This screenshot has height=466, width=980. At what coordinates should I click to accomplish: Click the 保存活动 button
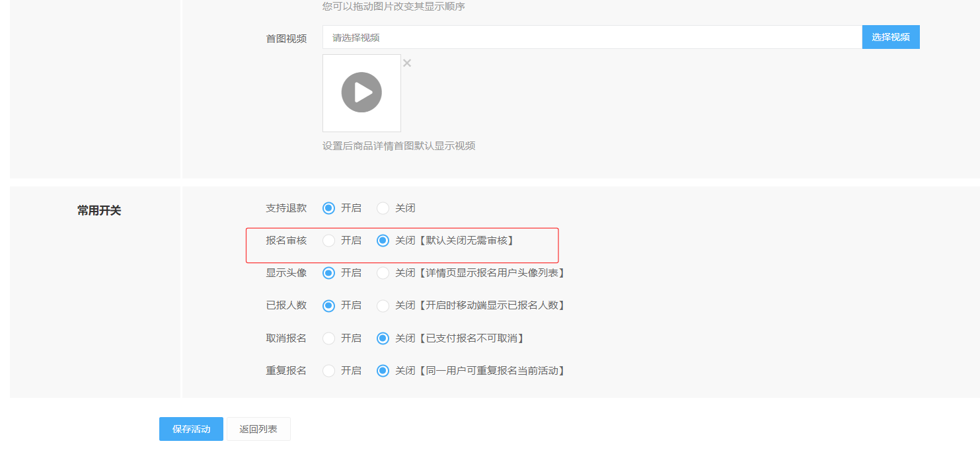[x=191, y=429]
